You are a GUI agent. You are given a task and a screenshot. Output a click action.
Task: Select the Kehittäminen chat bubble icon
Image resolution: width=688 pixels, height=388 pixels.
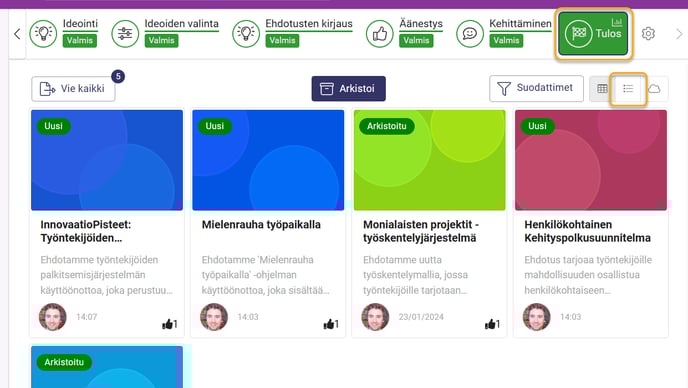(x=469, y=33)
